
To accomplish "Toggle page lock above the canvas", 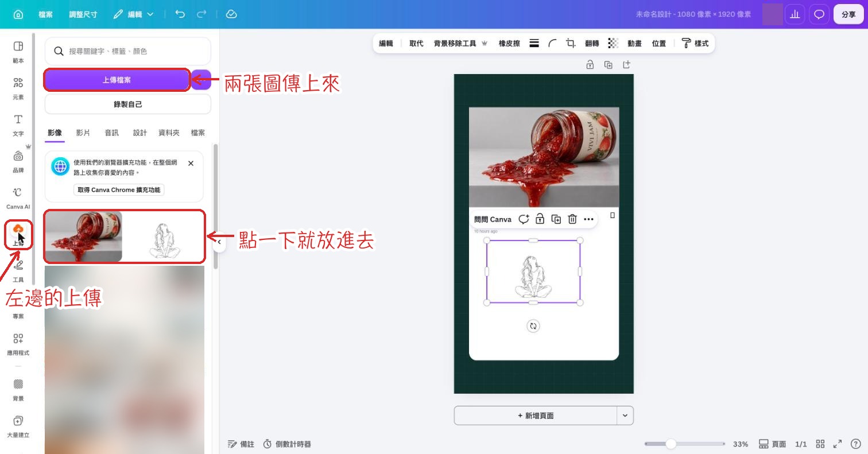I will pos(590,65).
